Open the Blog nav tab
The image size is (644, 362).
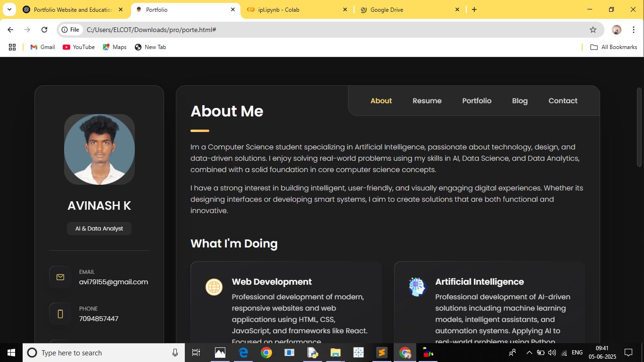(520, 101)
